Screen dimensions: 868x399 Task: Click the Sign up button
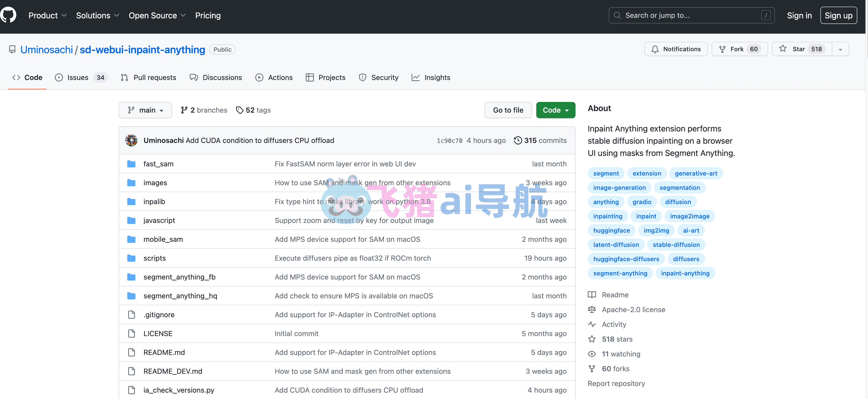[x=838, y=16]
